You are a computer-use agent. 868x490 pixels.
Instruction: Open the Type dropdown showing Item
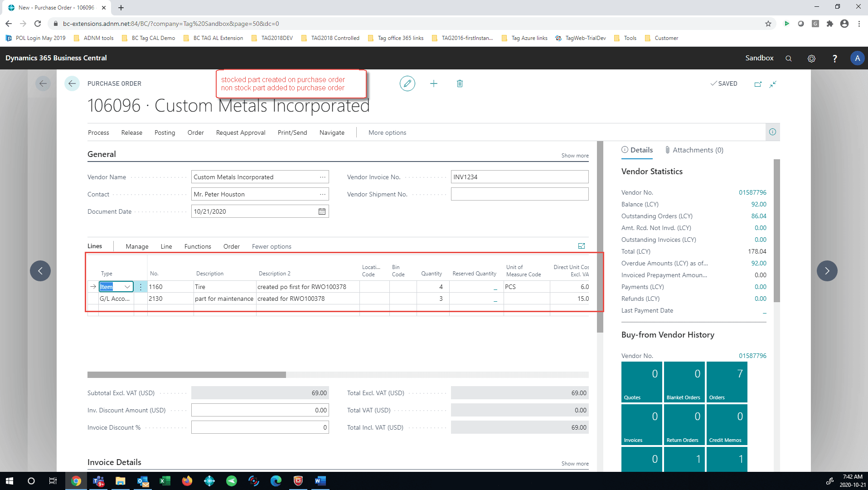click(x=127, y=287)
